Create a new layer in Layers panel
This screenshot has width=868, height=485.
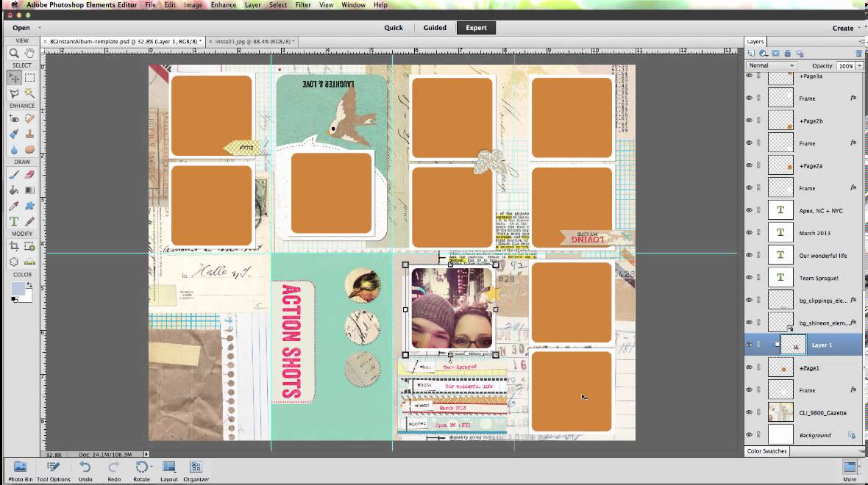pyautogui.click(x=751, y=54)
